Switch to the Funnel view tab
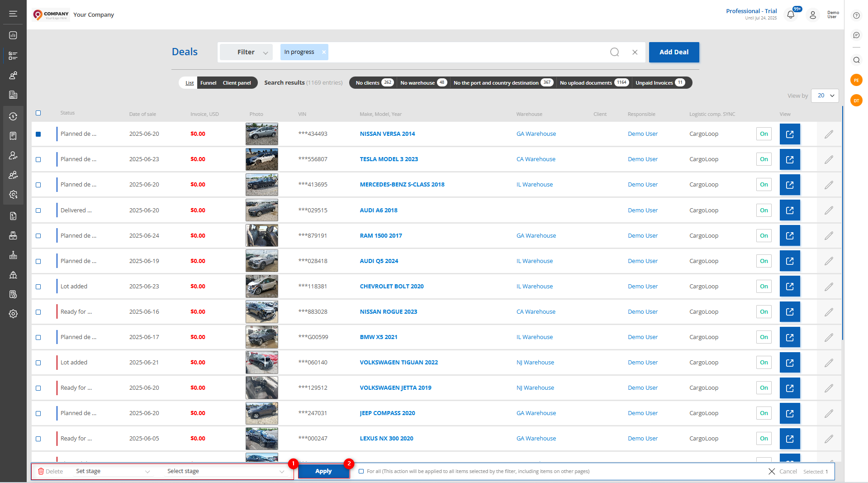 [208, 83]
